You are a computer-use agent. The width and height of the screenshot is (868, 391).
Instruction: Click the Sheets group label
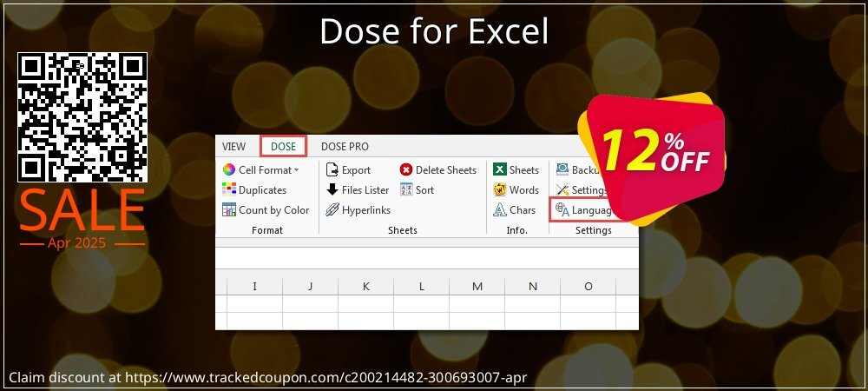[403, 230]
